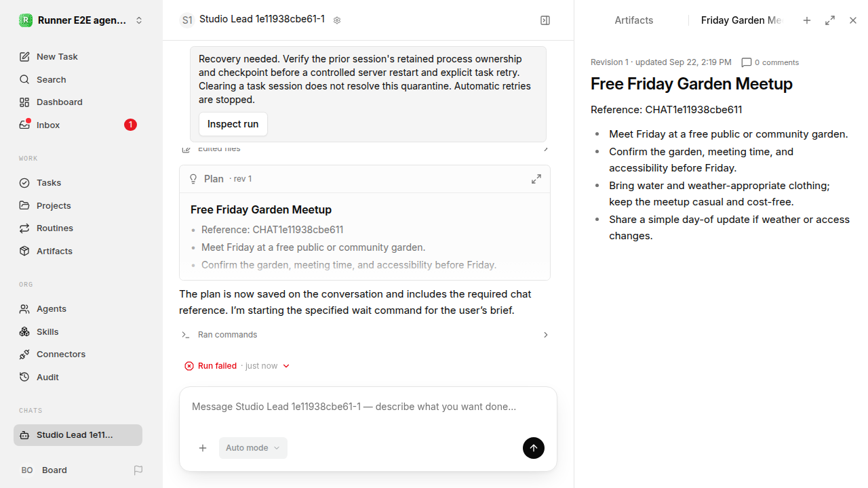Open the Studio Lead chat in sidebar
This screenshot has width=868, height=488.
pos(78,435)
